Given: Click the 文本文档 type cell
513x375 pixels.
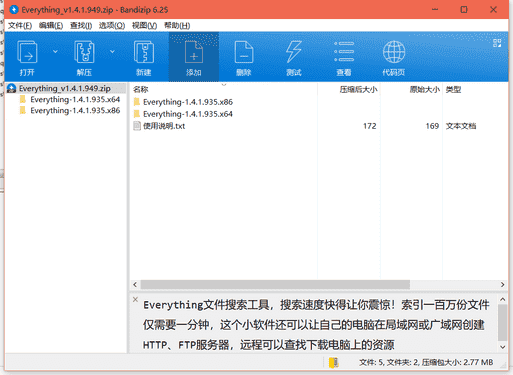Looking at the screenshot, I should (x=461, y=126).
